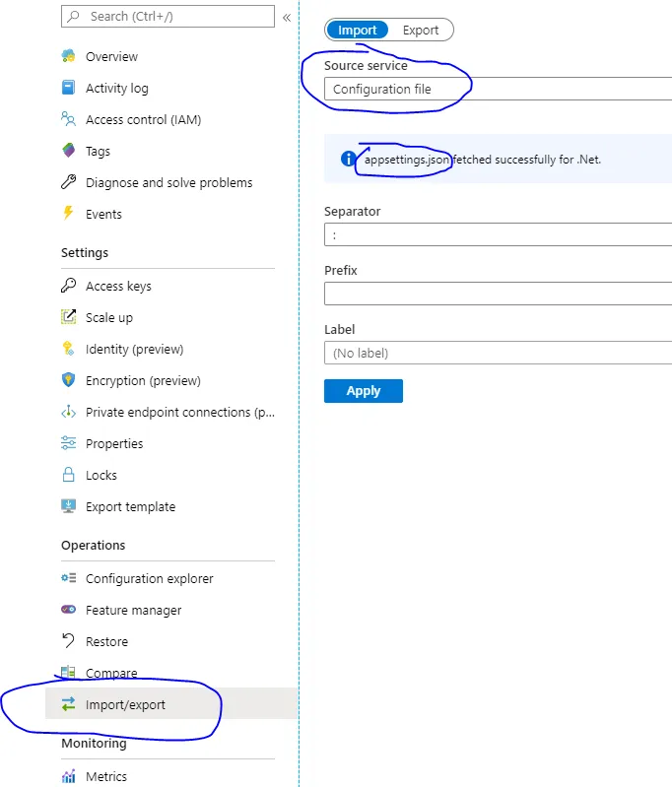Click the Activity log icon
Viewport: 672px width, 787px height.
68,88
